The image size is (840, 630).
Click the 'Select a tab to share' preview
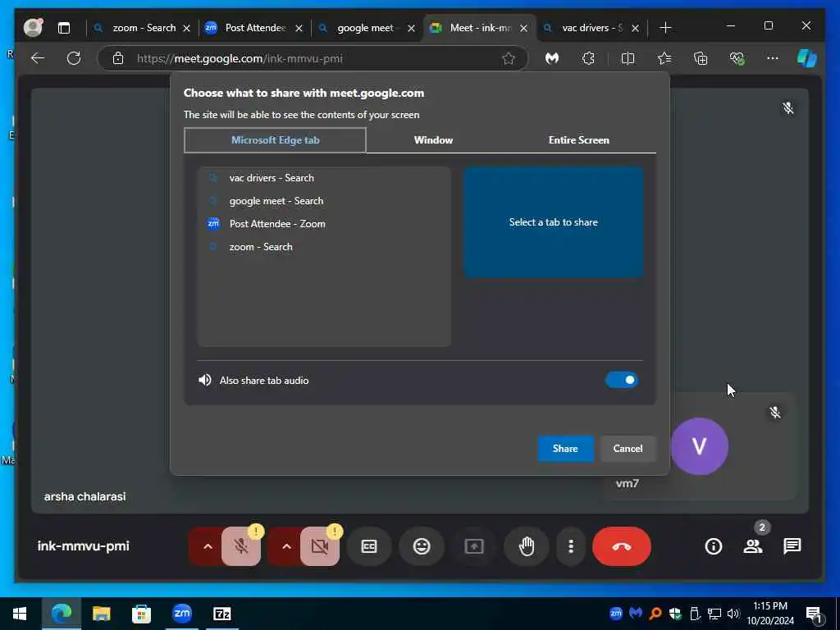[554, 221]
